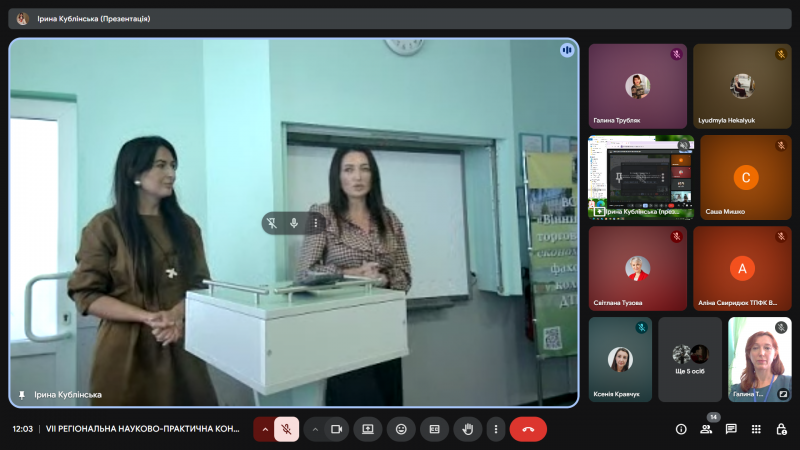800x450 pixels.
Task: Click the microphone icon over the main video
Action: pyautogui.click(x=294, y=223)
